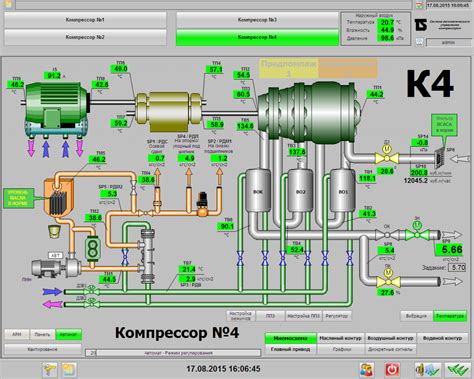This screenshot has height=379, width=474.
Task: Switch to Компрессор №1
Action: pos(85,20)
